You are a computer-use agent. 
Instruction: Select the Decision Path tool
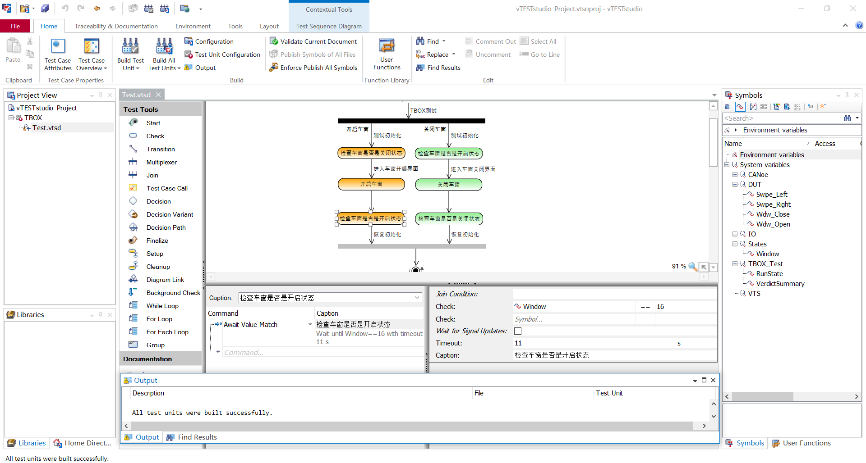[166, 228]
